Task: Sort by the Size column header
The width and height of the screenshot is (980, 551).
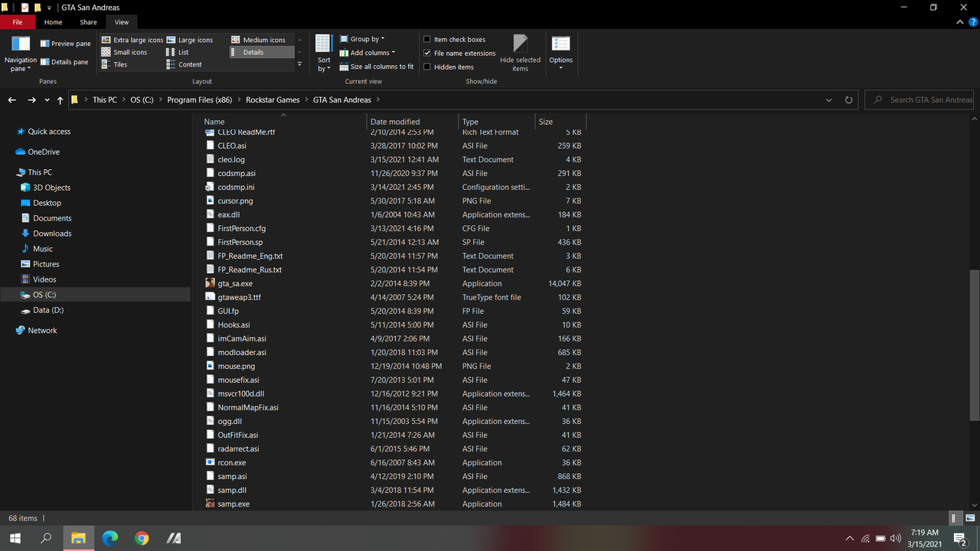Action: click(x=560, y=122)
